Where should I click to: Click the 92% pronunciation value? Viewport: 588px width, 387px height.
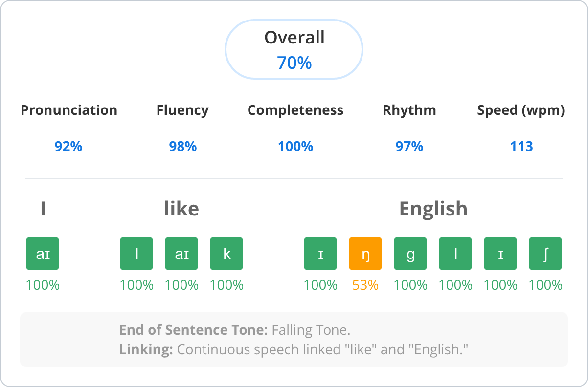click(x=68, y=146)
